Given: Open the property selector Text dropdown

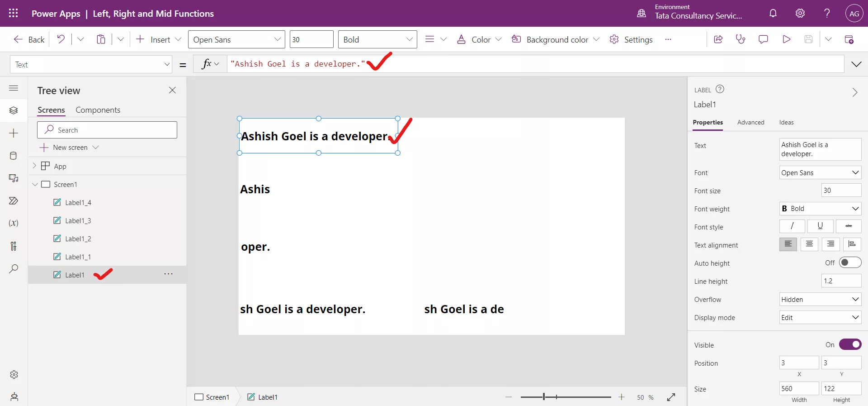Looking at the screenshot, I should coord(91,64).
